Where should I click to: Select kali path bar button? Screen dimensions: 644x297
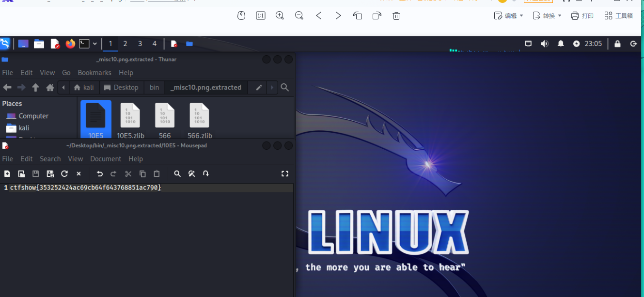coord(84,88)
